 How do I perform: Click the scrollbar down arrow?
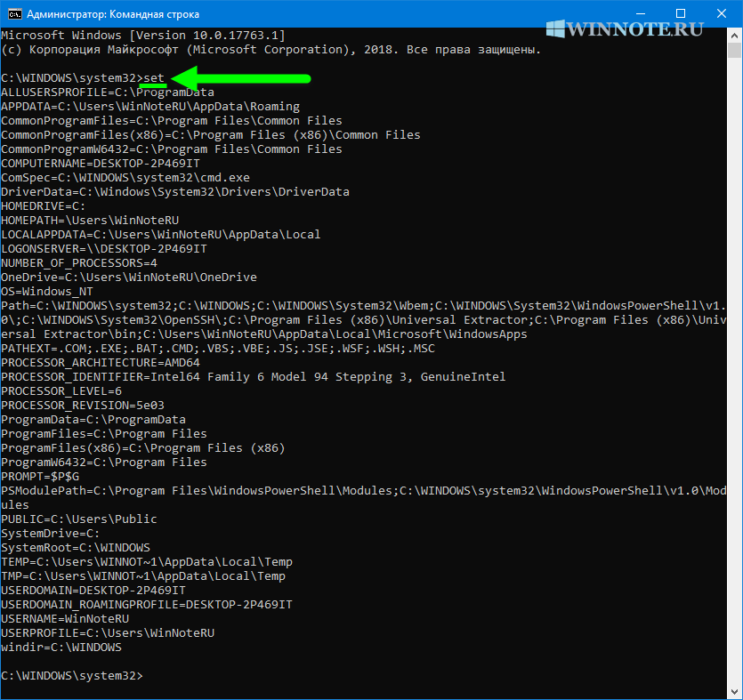click(x=734, y=690)
